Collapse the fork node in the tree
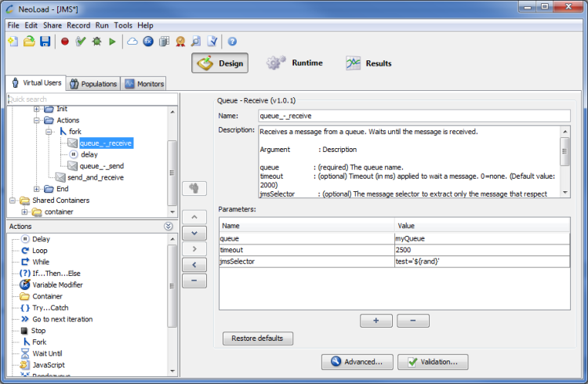588x384 pixels. 49,132
